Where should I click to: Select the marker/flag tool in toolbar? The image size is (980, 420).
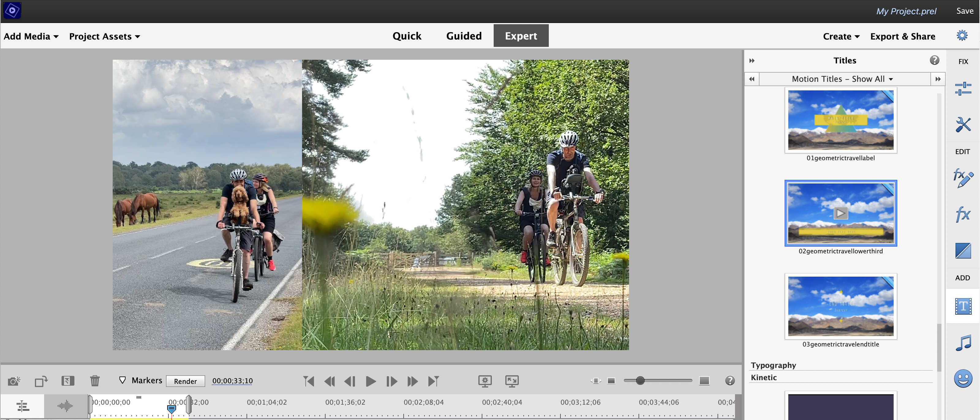coord(123,379)
